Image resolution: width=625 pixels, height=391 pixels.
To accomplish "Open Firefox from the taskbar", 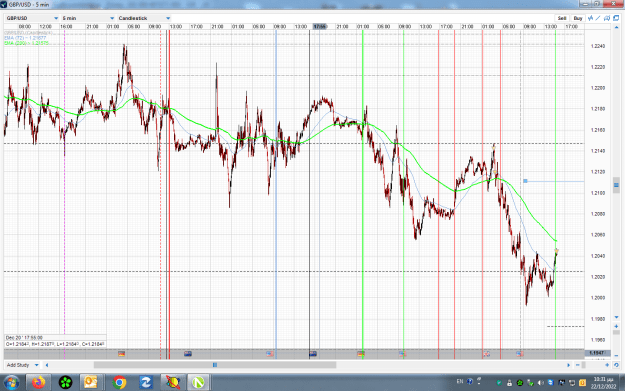I will coord(39,383).
